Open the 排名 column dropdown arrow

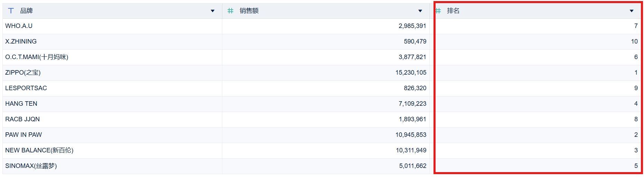[x=632, y=11]
